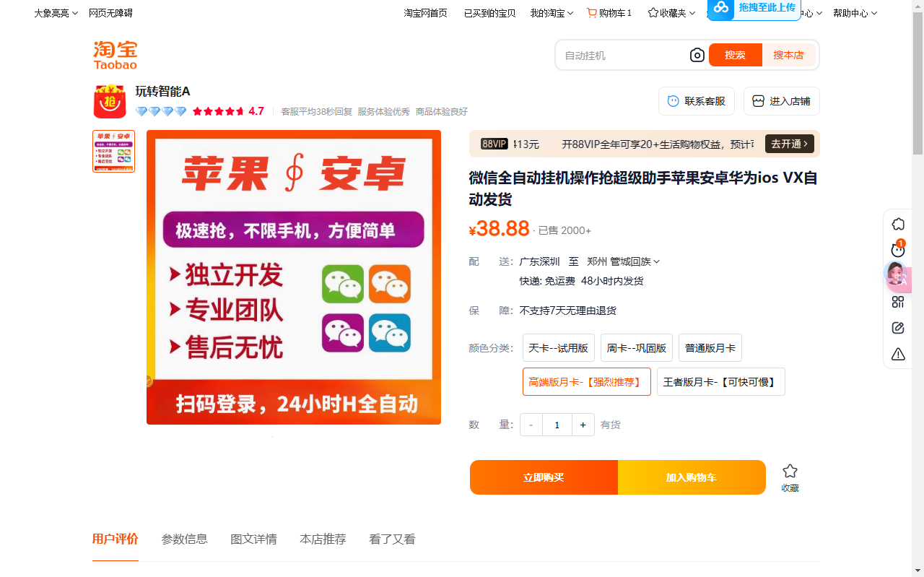Change delivery address 郑州 管城回族
This screenshot has height=577, width=924.
pos(623,261)
